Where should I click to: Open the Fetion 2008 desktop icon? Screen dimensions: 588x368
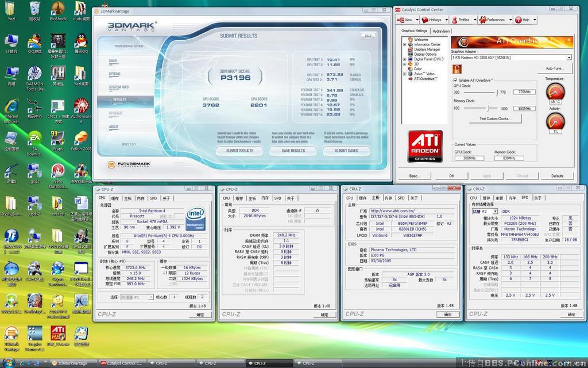tap(81, 139)
